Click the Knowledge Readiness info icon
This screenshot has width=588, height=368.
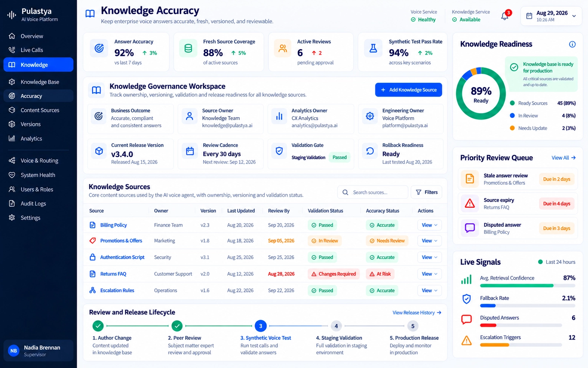pos(572,45)
